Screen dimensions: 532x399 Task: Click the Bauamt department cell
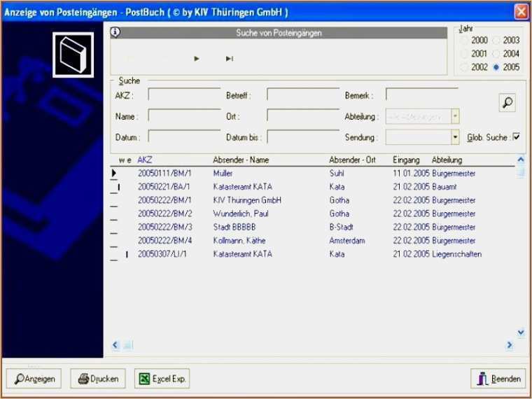[x=444, y=187]
